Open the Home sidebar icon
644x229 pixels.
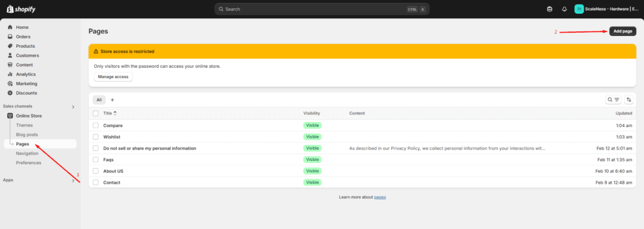pos(10,27)
